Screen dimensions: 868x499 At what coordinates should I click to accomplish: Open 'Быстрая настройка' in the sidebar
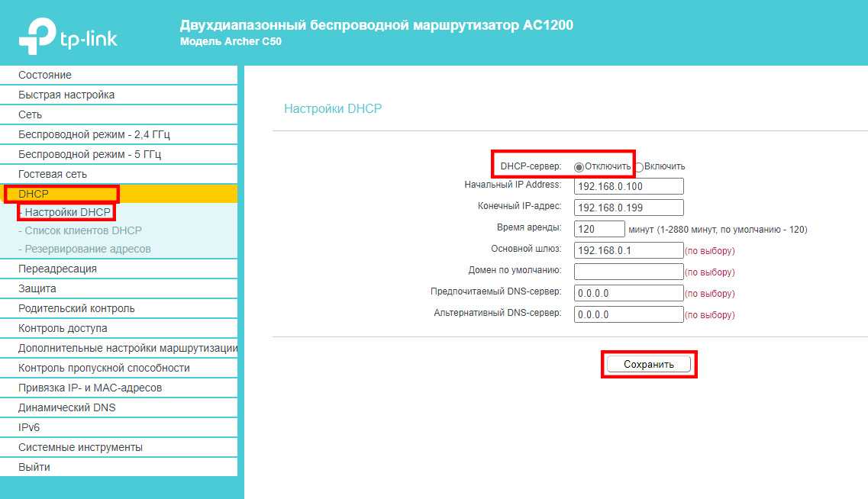point(66,95)
